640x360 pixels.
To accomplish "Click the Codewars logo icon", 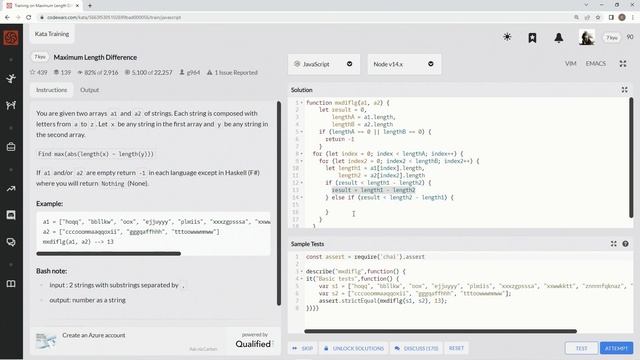I will tap(11, 38).
